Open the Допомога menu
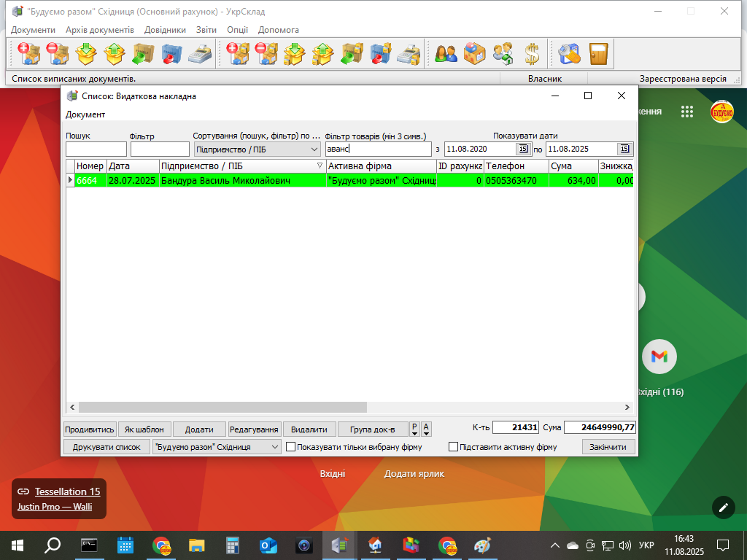The height and width of the screenshot is (560, 747). pyautogui.click(x=278, y=29)
